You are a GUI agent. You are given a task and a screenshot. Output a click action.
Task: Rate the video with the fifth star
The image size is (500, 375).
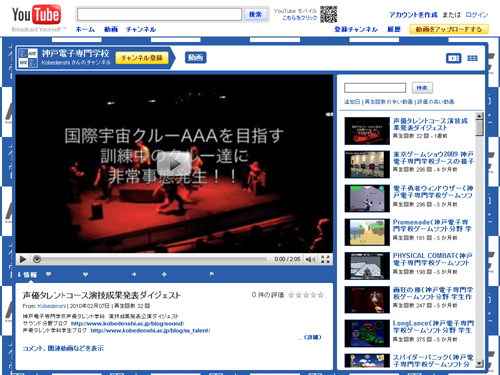(321, 295)
